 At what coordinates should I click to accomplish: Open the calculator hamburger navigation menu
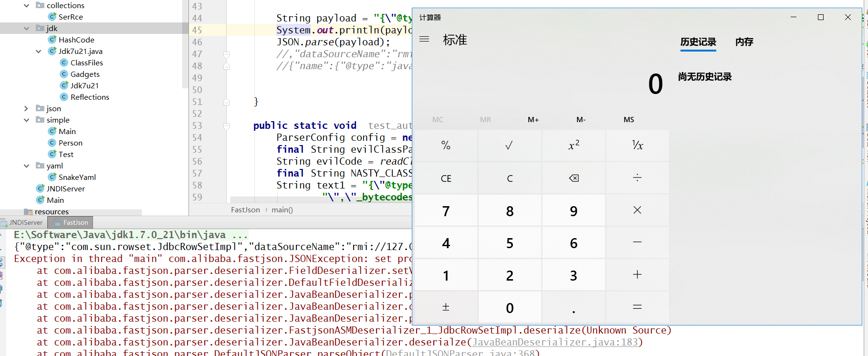[424, 39]
